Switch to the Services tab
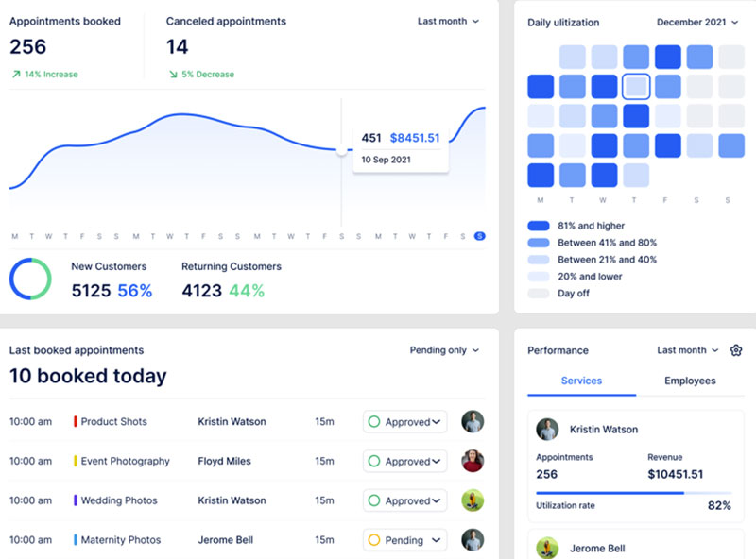Viewport: 756px width, 559px height. tap(581, 381)
